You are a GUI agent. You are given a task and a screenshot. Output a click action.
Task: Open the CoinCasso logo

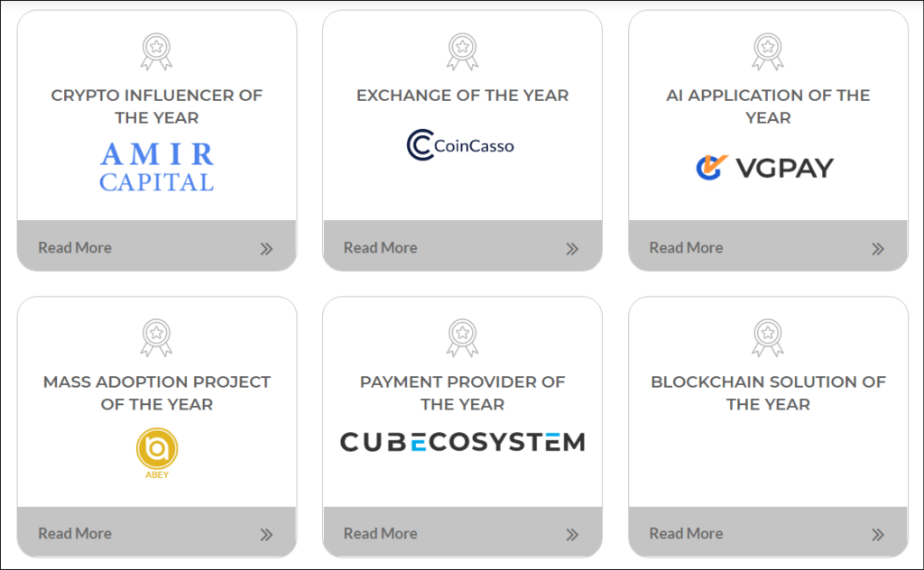click(x=460, y=145)
